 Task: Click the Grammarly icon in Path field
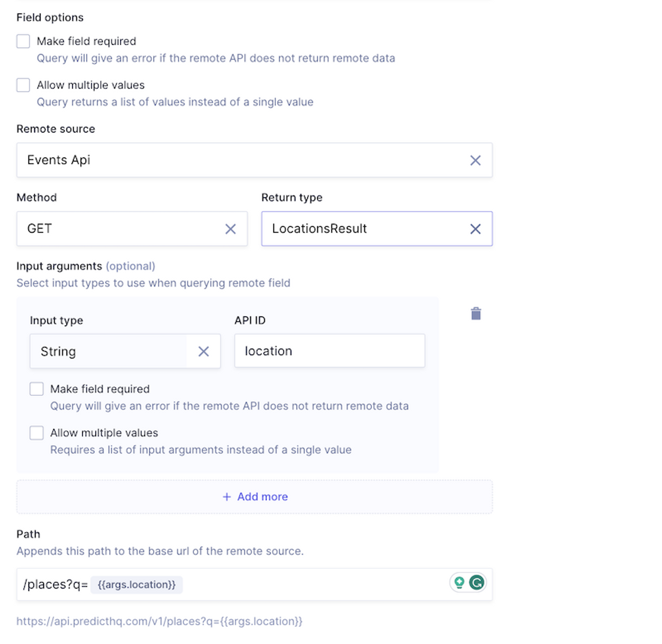pyautogui.click(x=476, y=583)
